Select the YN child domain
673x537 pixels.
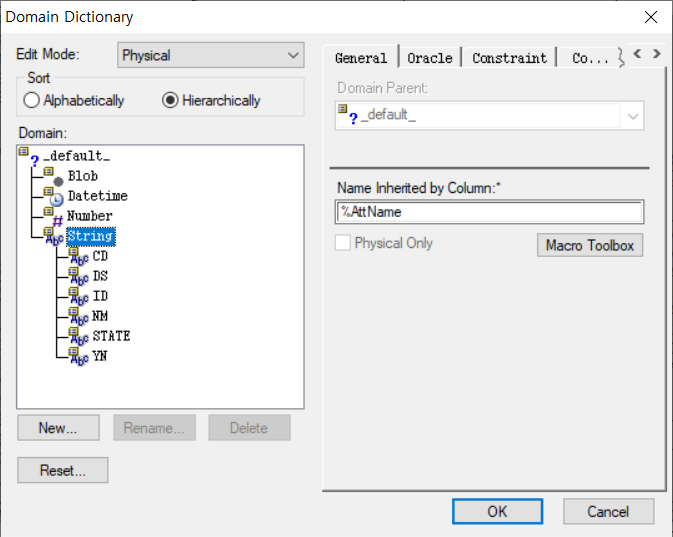[100, 356]
